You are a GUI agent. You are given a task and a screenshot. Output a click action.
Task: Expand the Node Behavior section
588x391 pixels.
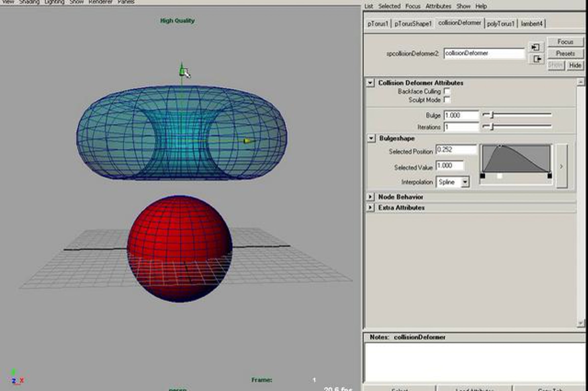370,197
